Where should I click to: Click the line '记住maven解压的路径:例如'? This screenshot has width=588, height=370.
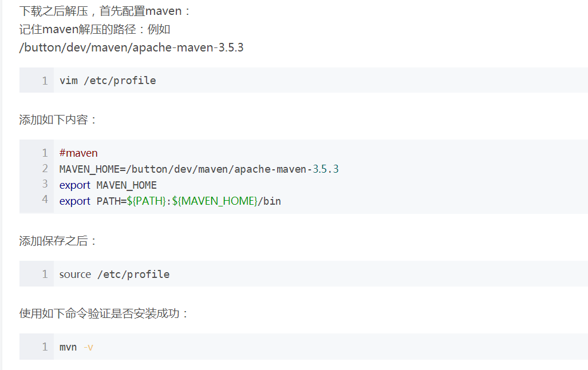point(94,29)
